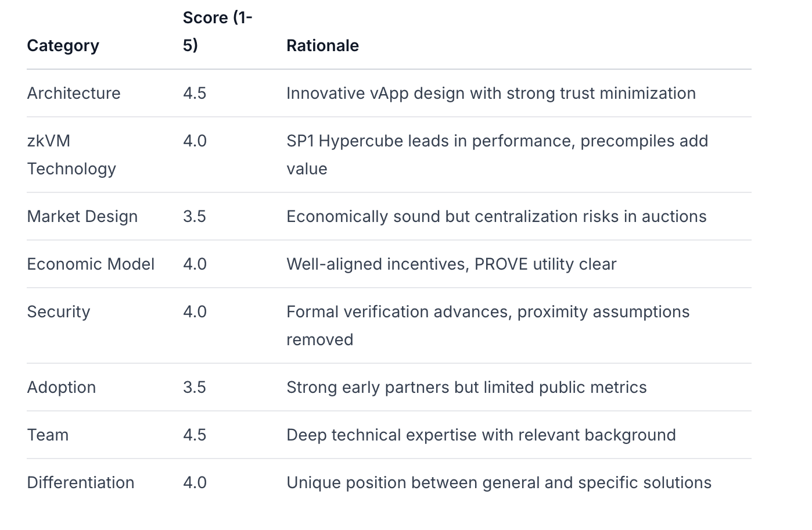
Task: Select the Market Design category cell
Action: 82,216
